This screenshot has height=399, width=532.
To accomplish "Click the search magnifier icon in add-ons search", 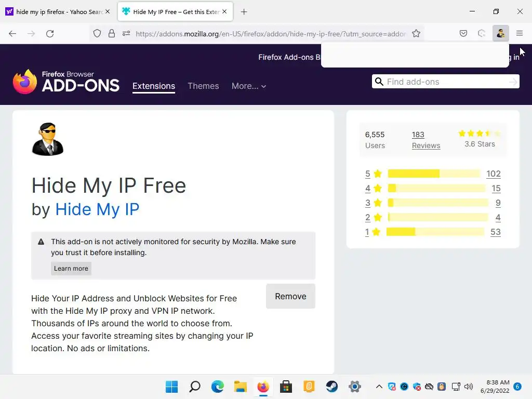I will (379, 82).
